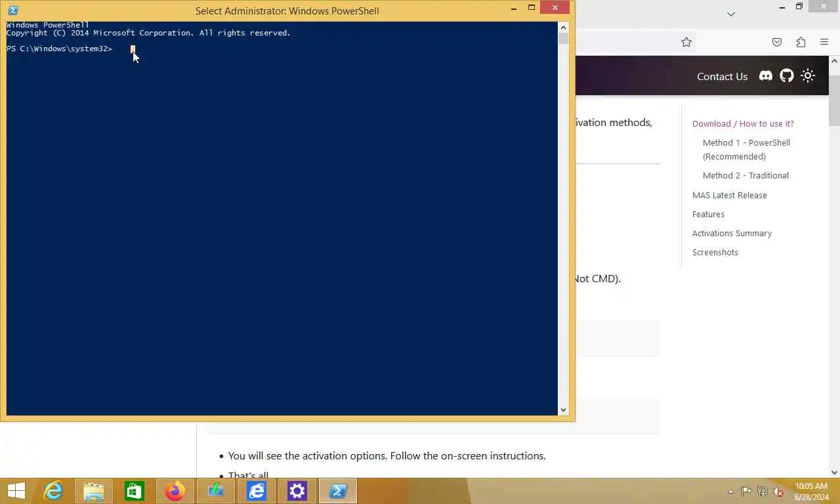This screenshot has height=504, width=840.
Task: Click the PowerShell prompt line PS C:\Windows\system32>
Action: coord(59,49)
